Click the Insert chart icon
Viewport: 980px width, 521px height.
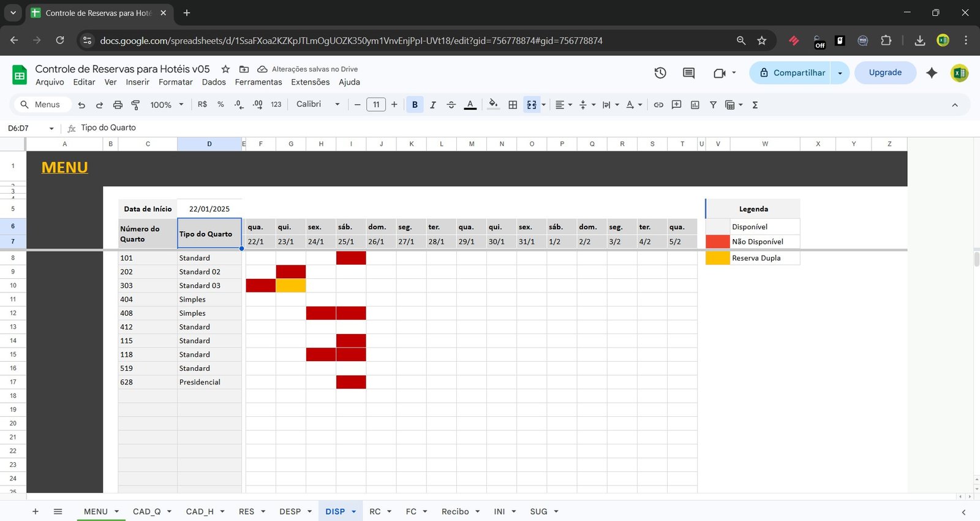coord(695,105)
